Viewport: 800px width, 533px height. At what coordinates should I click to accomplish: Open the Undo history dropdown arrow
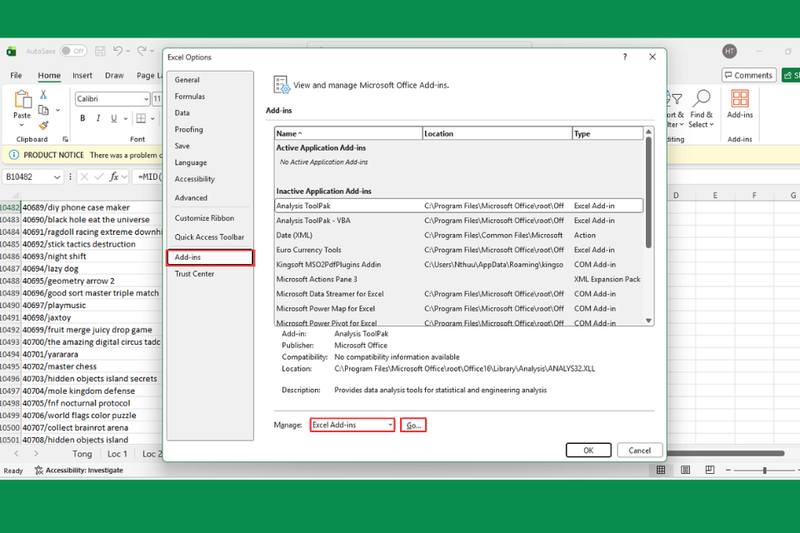128,51
